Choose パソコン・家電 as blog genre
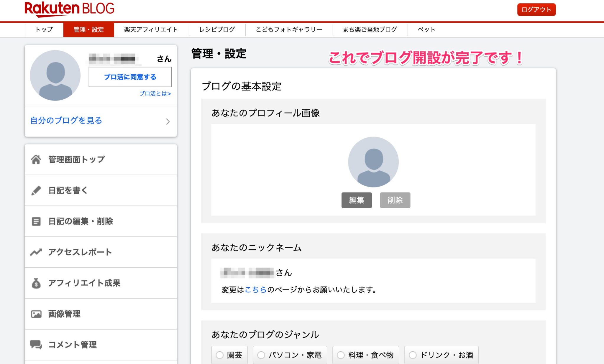The width and height of the screenshot is (604, 364). coord(261,355)
